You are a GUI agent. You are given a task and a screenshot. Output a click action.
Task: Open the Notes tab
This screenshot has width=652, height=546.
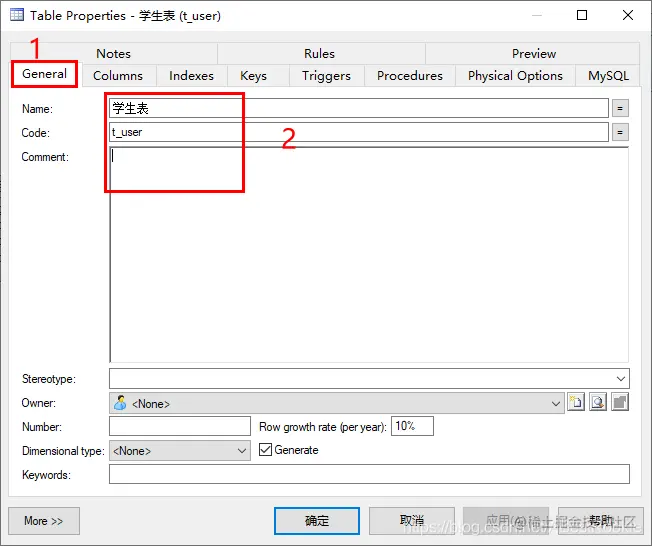(114, 54)
